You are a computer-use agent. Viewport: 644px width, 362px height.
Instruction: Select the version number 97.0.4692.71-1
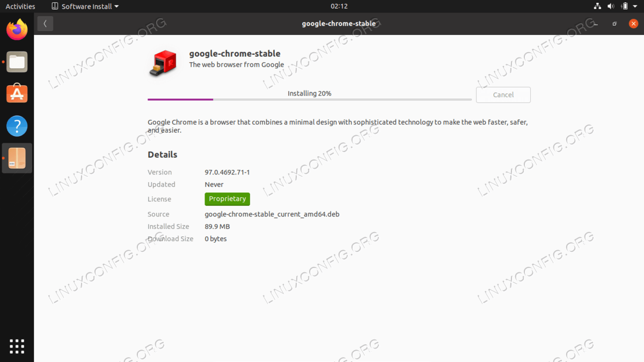coord(228,172)
